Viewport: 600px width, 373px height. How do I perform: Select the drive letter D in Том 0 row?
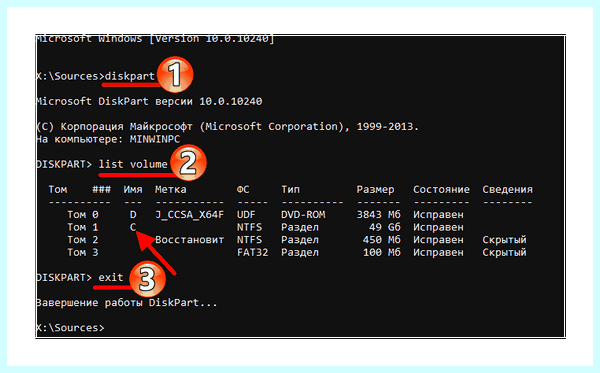pyautogui.click(x=133, y=215)
